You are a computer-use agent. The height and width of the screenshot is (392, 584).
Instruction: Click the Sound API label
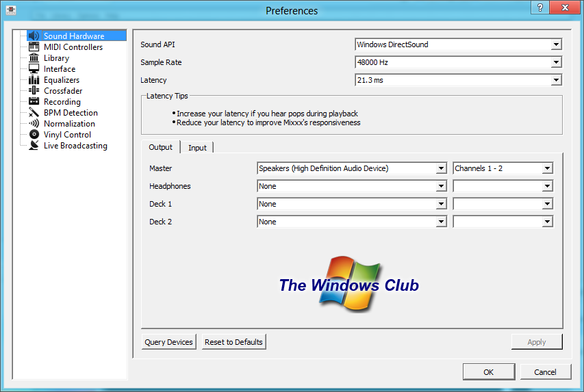click(x=157, y=44)
